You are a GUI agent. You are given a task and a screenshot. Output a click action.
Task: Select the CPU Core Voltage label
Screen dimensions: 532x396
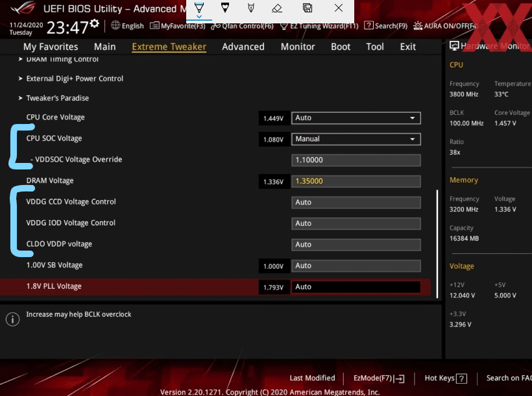[x=55, y=117]
